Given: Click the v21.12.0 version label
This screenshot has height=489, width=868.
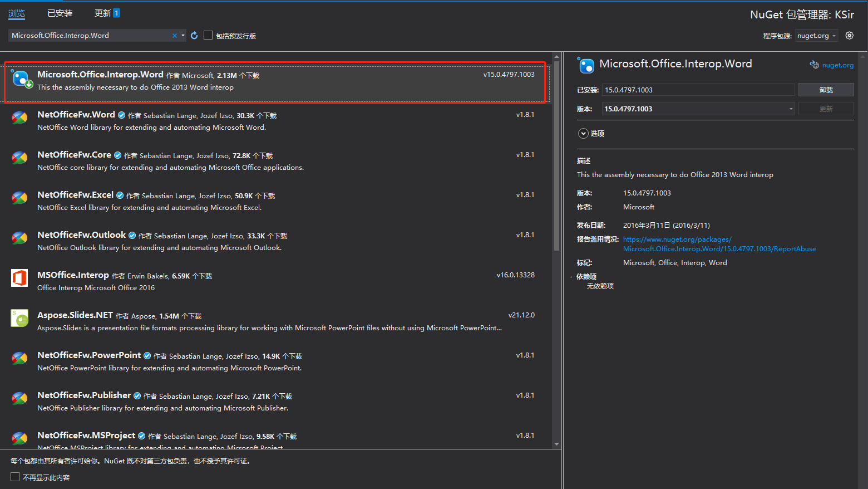Looking at the screenshot, I should [521, 315].
